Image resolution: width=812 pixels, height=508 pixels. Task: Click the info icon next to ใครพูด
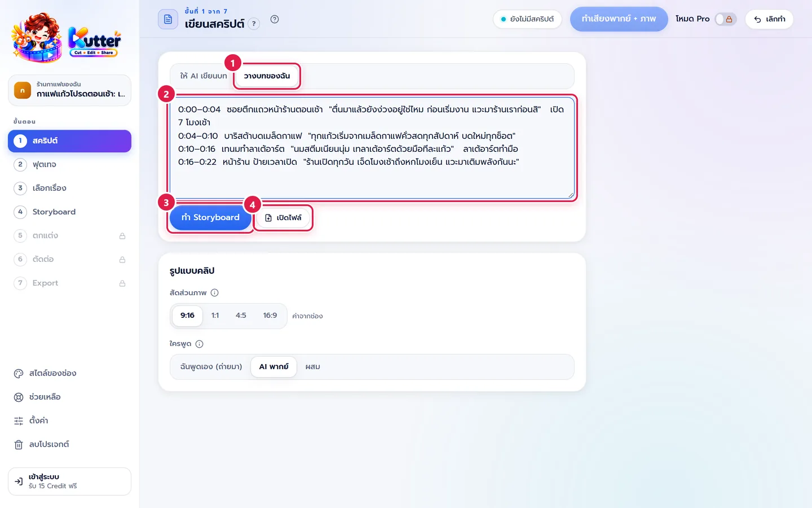click(199, 344)
